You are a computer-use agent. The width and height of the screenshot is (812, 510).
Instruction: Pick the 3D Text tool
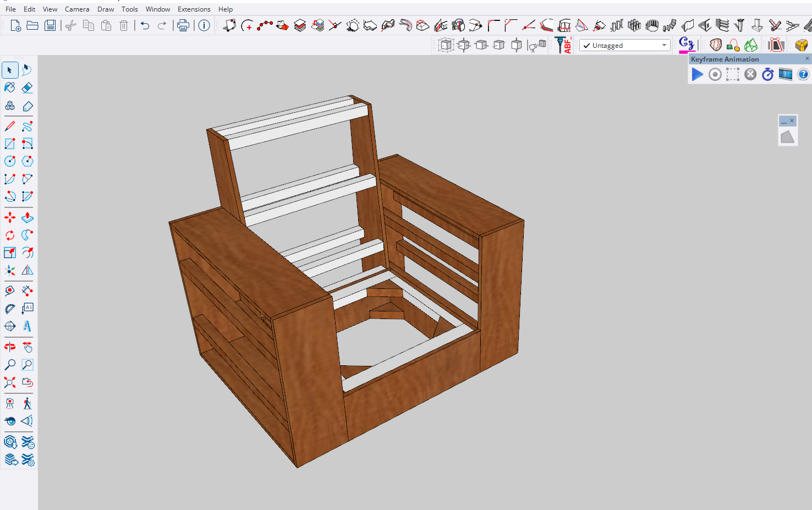click(x=27, y=326)
